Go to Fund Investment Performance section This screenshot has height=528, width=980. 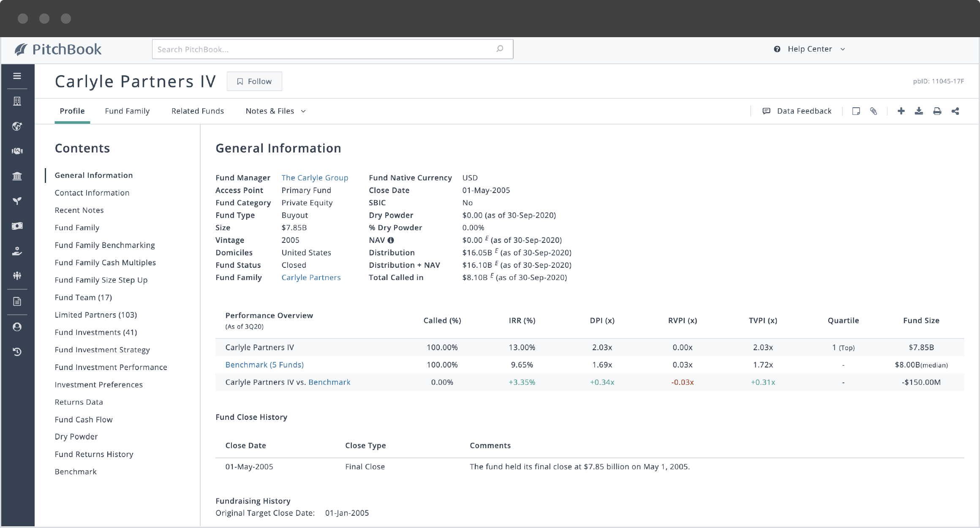[111, 367]
